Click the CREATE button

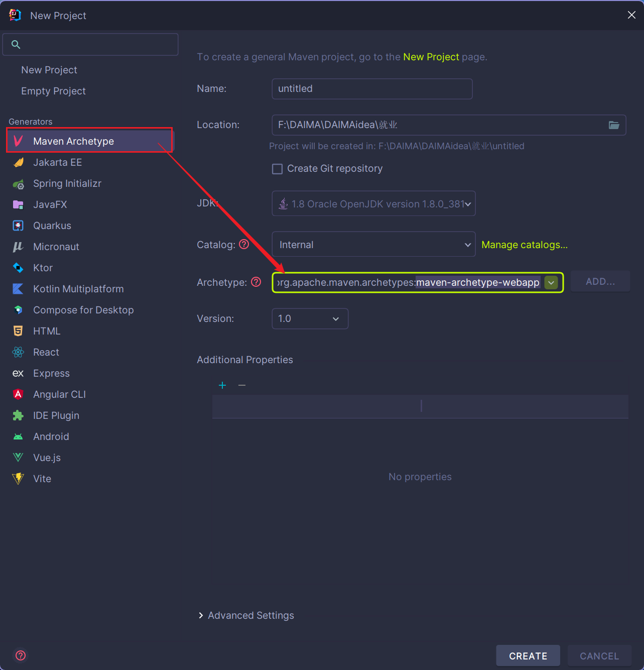[x=528, y=656]
